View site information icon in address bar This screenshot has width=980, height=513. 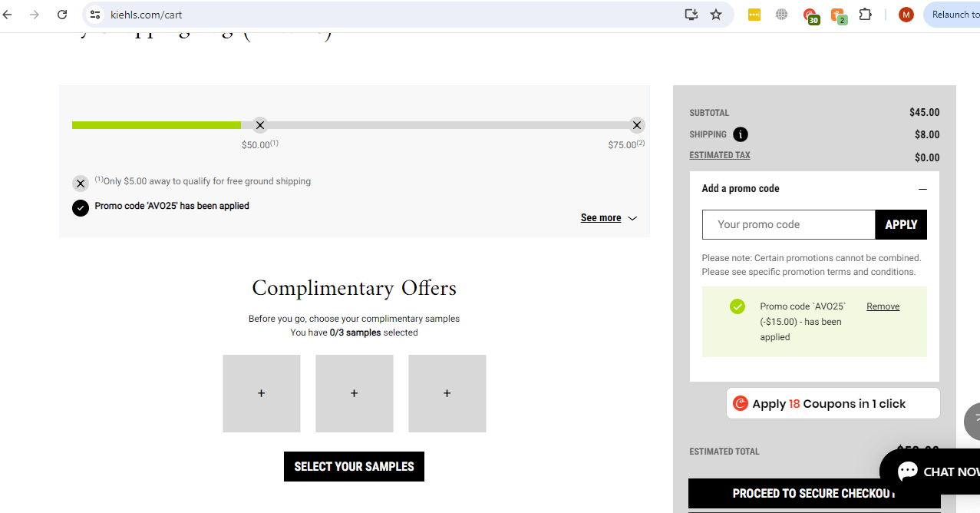(94, 15)
